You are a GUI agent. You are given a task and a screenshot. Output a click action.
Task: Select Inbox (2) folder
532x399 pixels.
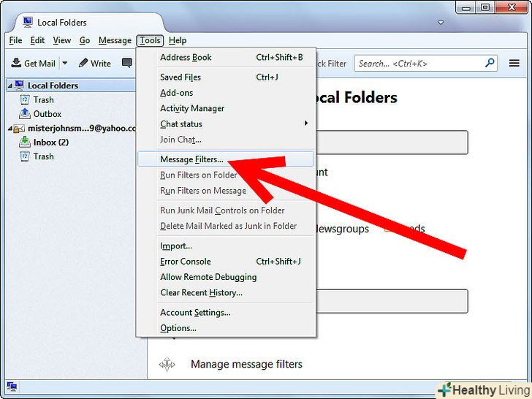coord(51,142)
